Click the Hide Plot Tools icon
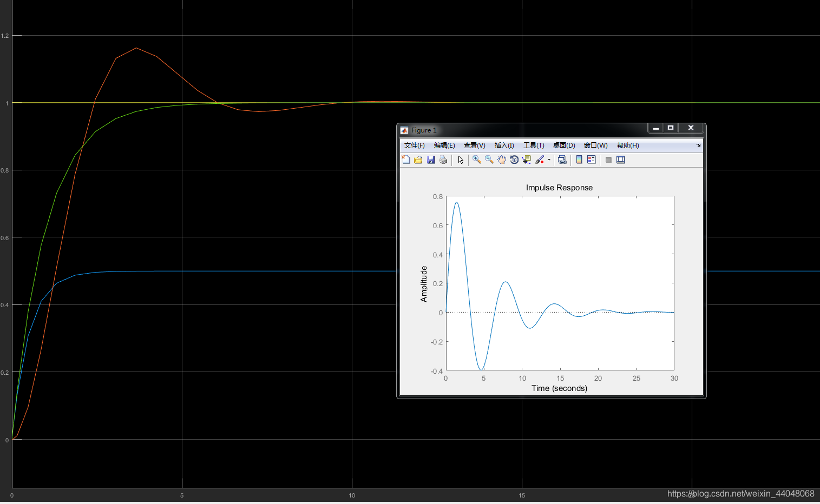This screenshot has height=504, width=820. [608, 160]
